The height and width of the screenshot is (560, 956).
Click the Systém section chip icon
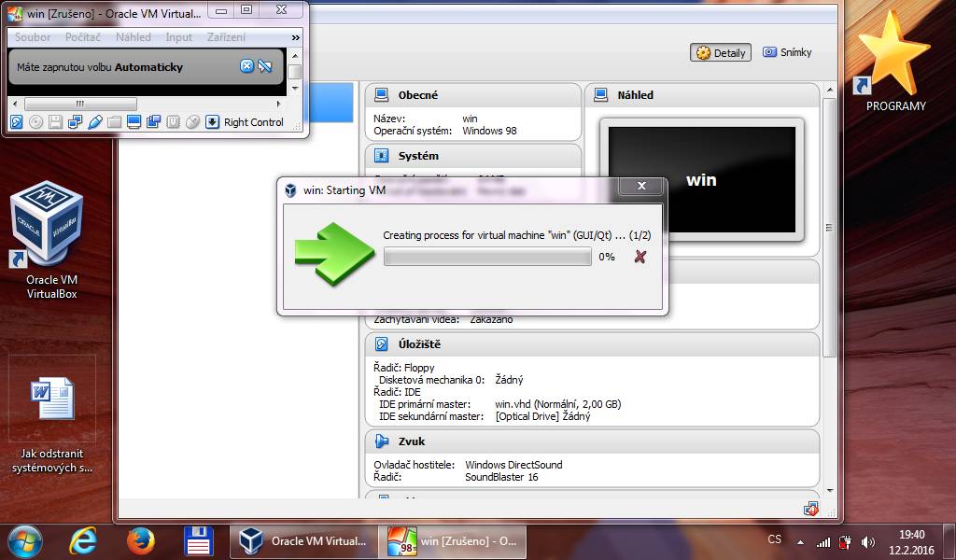(382, 155)
